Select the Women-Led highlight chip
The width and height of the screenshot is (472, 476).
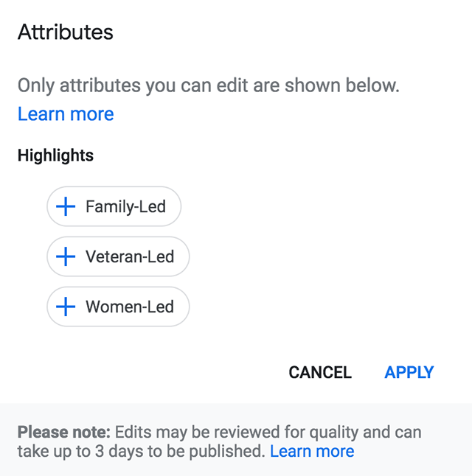tap(118, 307)
